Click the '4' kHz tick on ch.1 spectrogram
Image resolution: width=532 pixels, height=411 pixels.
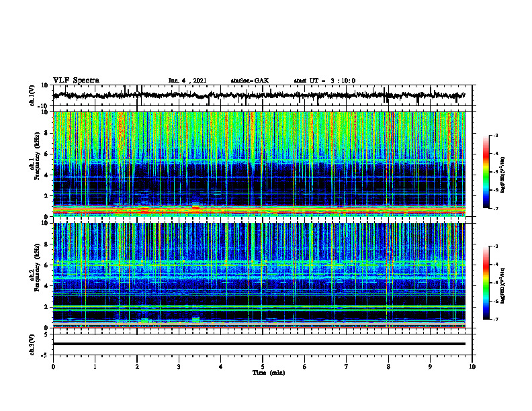(46, 175)
